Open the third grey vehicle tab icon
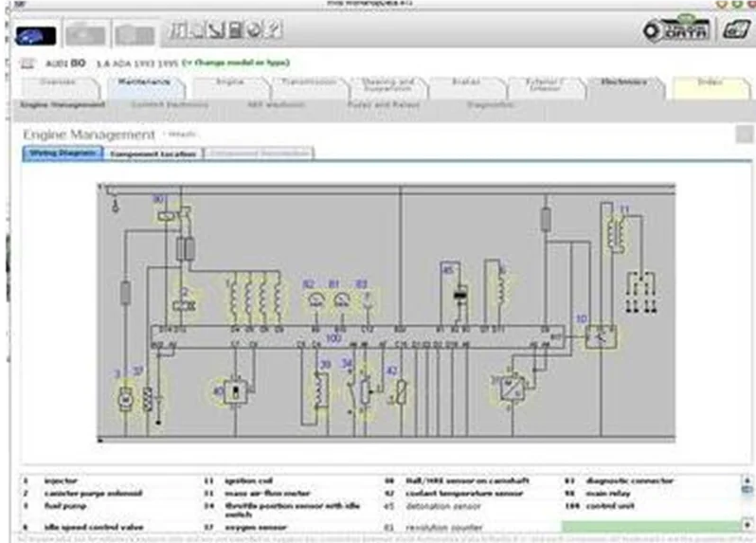This screenshot has height=543, width=756. click(x=135, y=35)
